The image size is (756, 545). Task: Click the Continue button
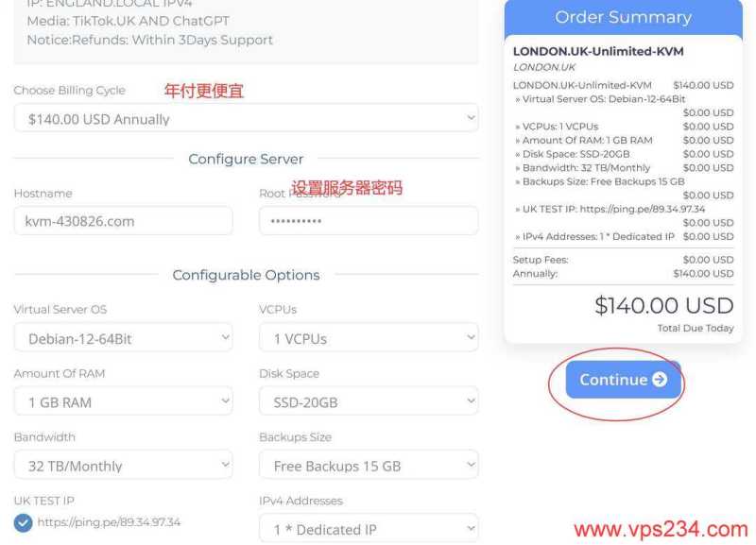[623, 380]
